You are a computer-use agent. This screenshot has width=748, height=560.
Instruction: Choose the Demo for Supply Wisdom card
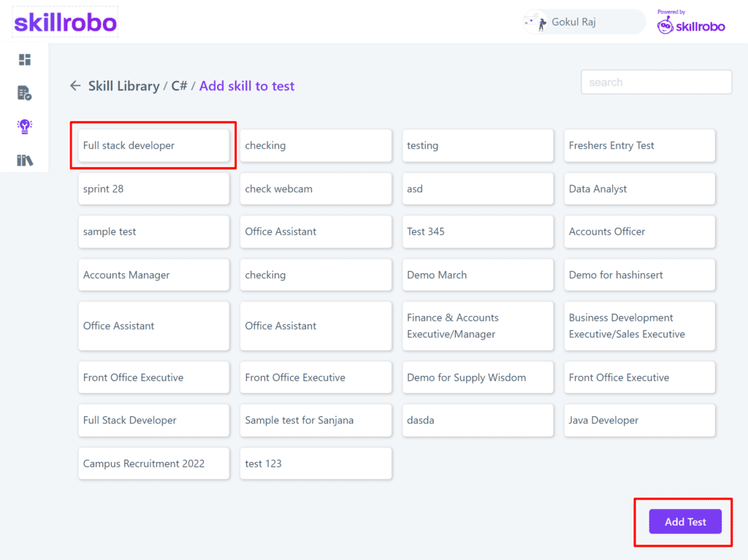coord(478,377)
